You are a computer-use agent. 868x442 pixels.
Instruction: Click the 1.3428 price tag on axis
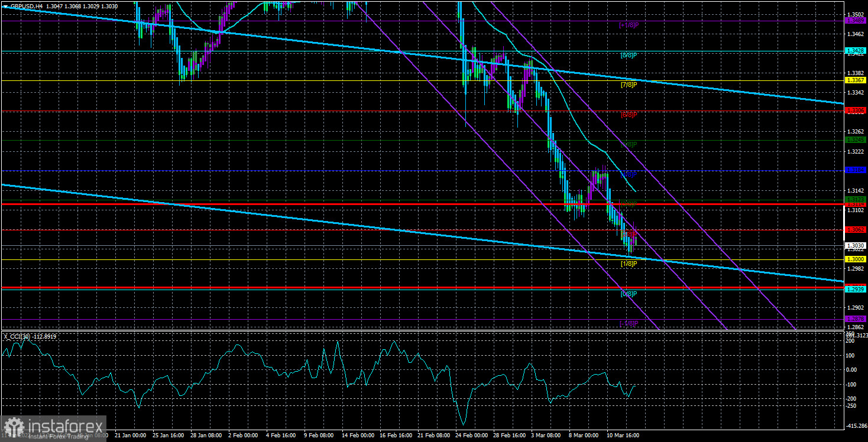click(856, 51)
